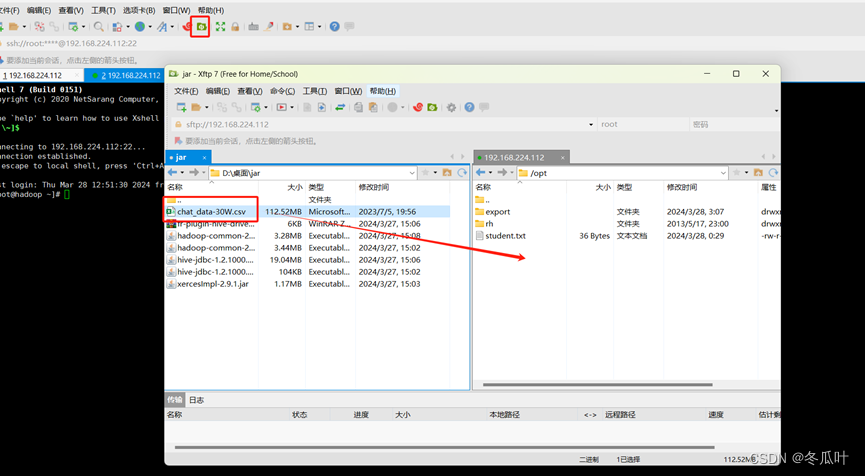Expand the Xshell layout dropdown arrow
Viewport: 865px width, 476px height.
(319, 26)
